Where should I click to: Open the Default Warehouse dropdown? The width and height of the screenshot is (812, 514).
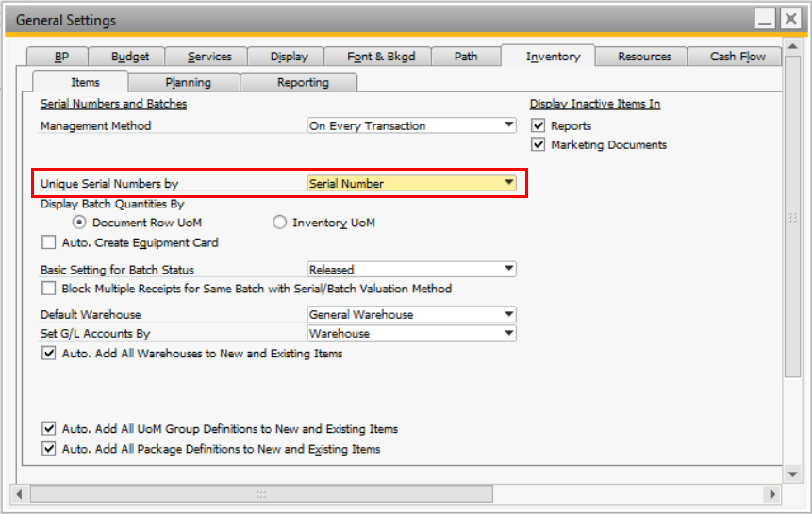coord(508,315)
